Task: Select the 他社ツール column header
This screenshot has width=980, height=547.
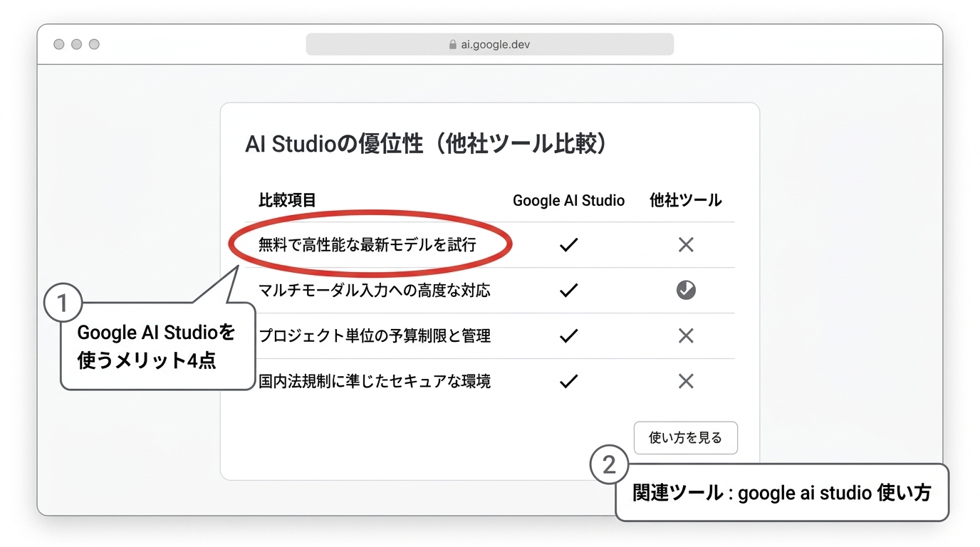Action: [x=685, y=200]
